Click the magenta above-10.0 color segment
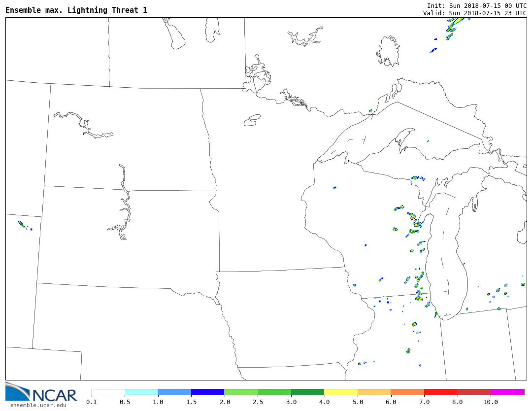Viewport: 532px width, 411px height. click(507, 392)
